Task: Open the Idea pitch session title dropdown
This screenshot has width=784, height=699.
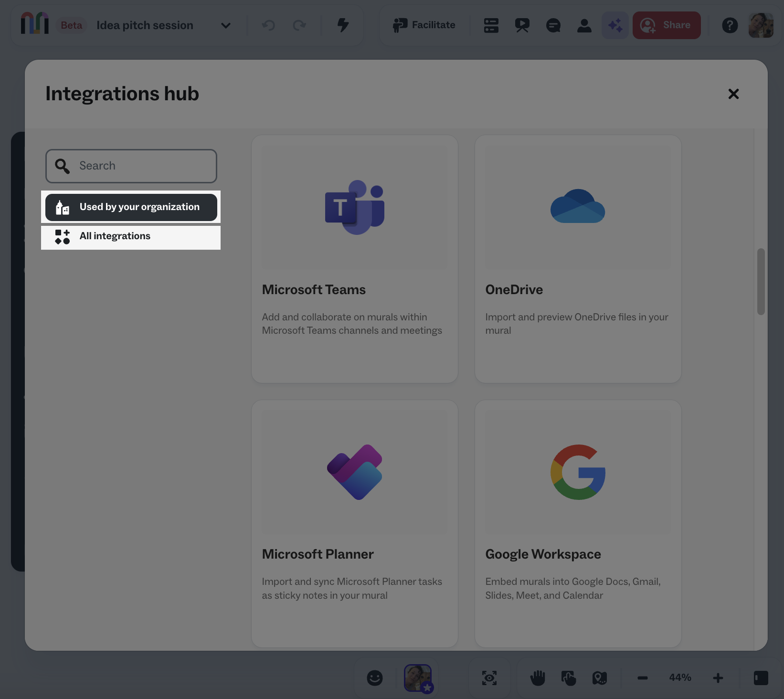Action: pos(226,25)
